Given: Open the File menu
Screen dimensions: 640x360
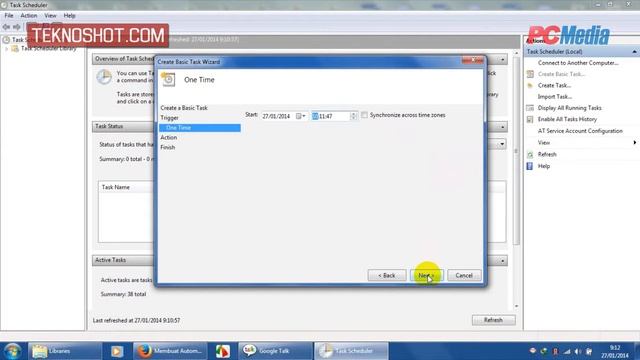Looking at the screenshot, I should coord(9,16).
